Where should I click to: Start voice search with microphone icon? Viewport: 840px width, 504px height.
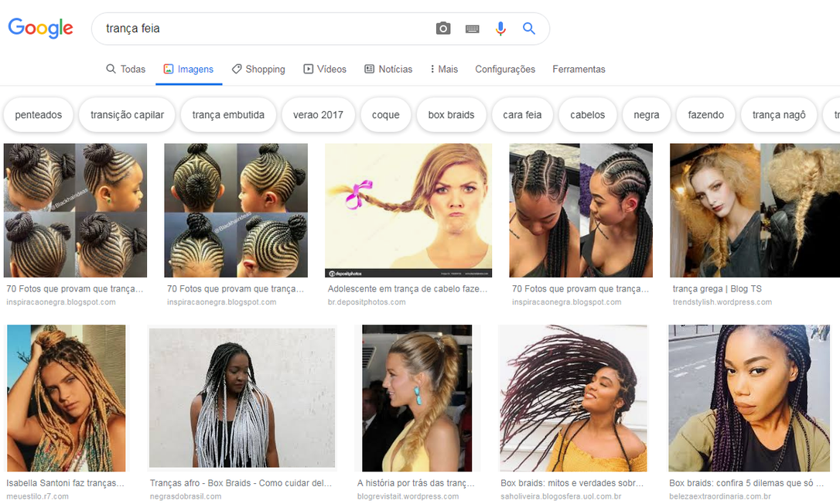500,29
